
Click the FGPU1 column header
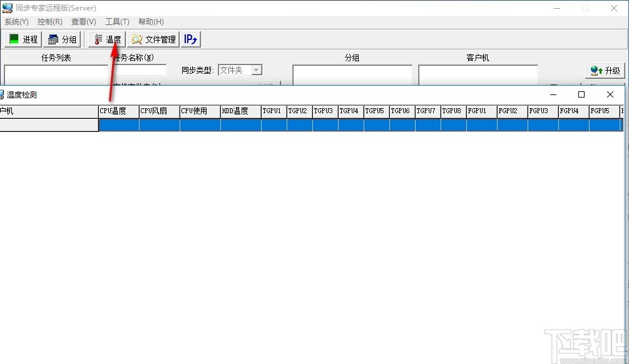pyautogui.click(x=481, y=111)
